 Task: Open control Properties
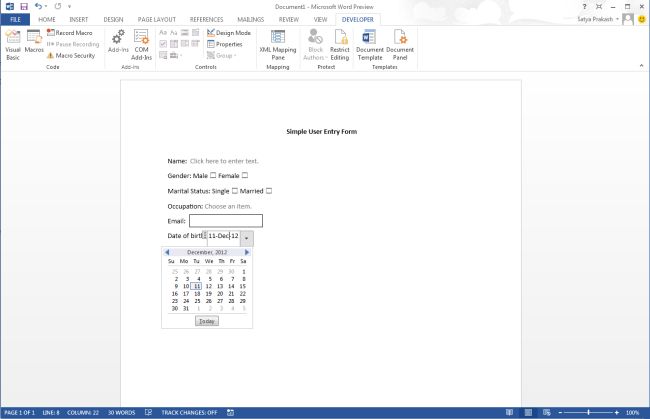point(225,44)
